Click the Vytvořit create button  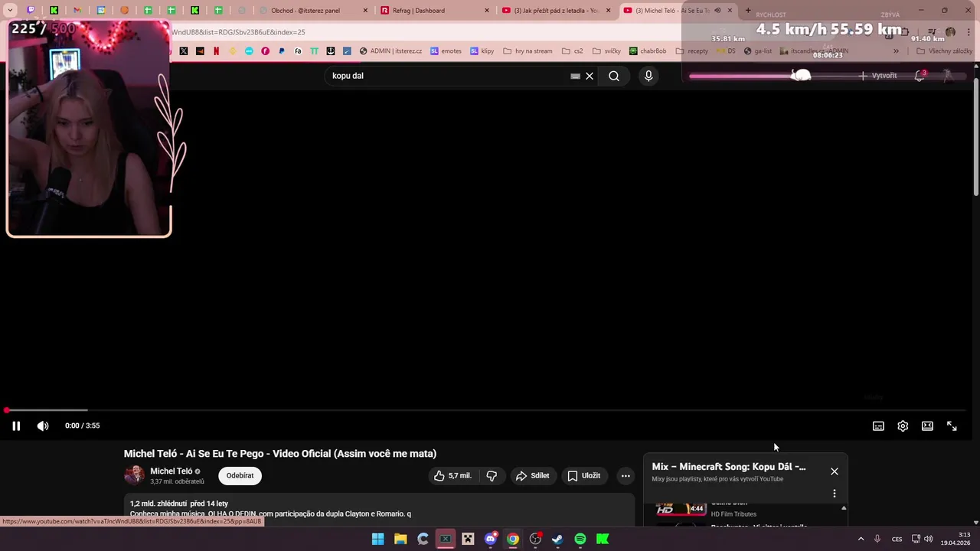click(x=877, y=76)
